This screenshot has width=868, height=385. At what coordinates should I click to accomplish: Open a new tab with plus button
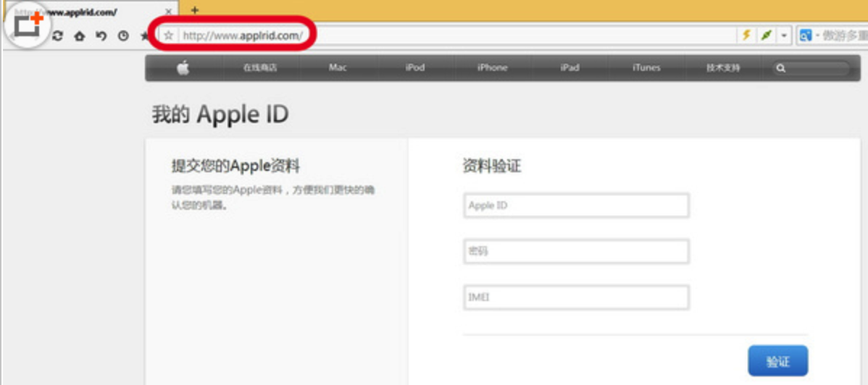194,10
